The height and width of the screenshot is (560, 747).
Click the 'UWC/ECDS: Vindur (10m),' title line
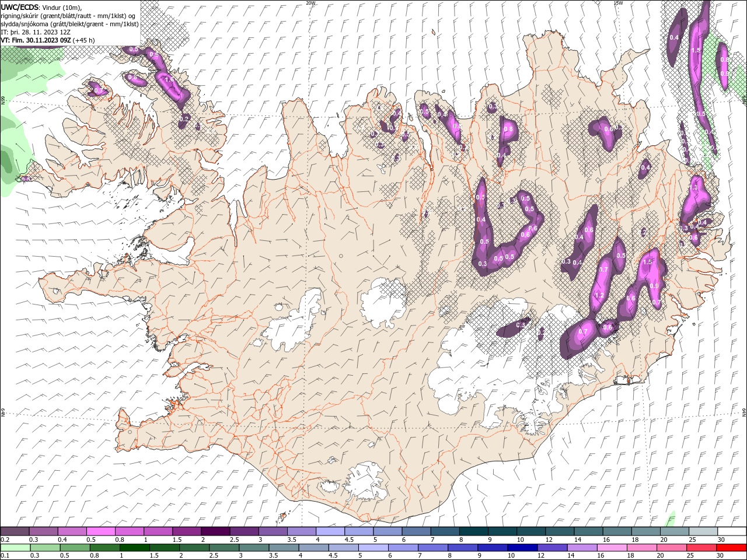pyautogui.click(x=41, y=7)
